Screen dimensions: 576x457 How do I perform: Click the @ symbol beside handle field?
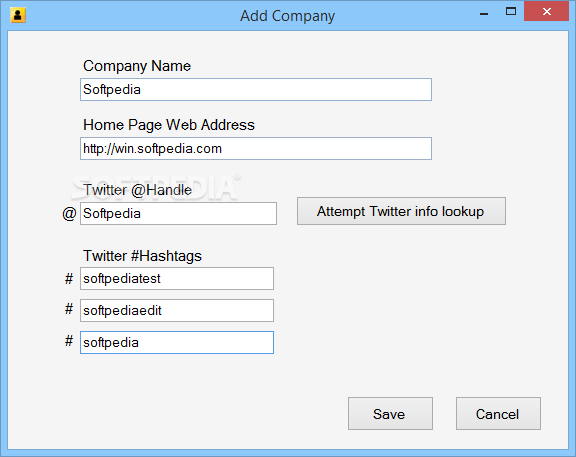69,213
